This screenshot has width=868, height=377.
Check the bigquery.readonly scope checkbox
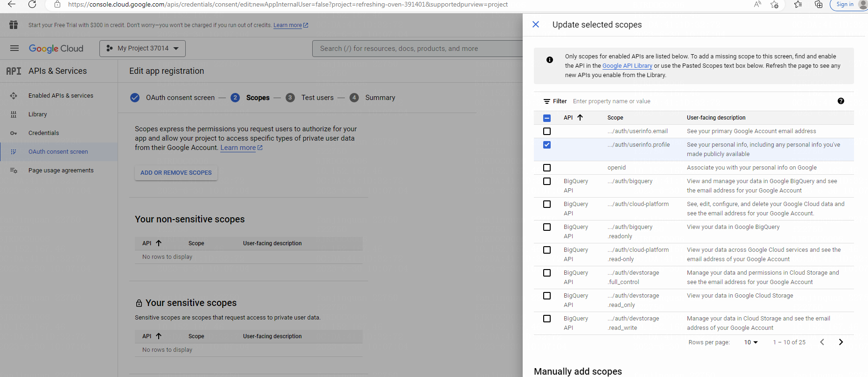547,227
